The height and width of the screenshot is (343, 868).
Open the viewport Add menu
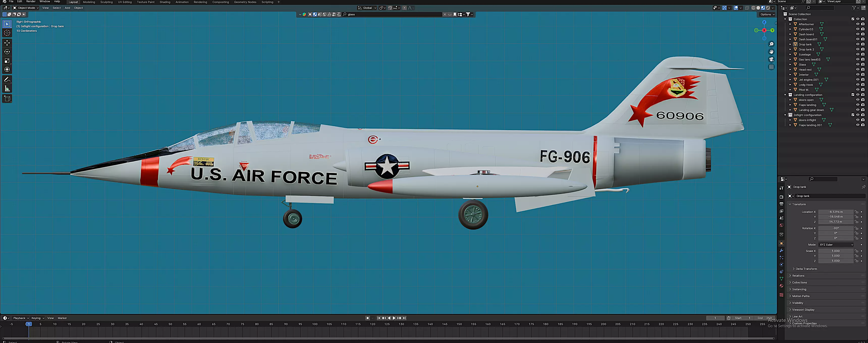point(67,8)
